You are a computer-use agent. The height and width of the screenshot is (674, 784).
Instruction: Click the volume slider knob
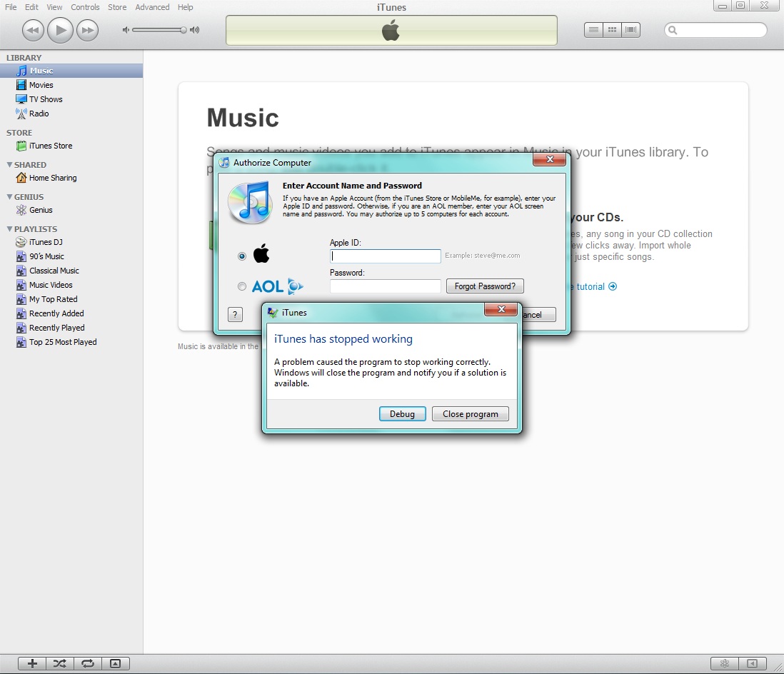click(x=184, y=30)
